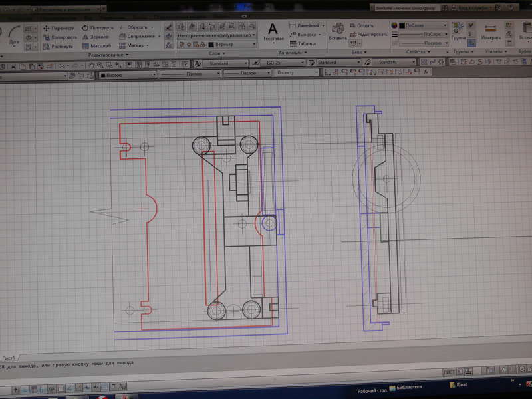Screen dimensions: 532x399
Task: Expand the Редактирование panel
Action: coord(108,55)
